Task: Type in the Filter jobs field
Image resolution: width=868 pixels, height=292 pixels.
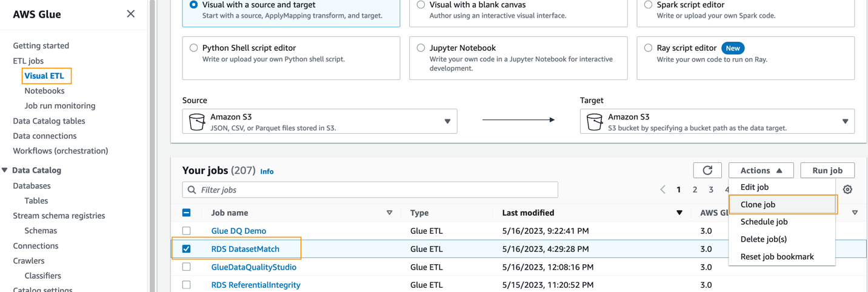Action: click(376, 190)
